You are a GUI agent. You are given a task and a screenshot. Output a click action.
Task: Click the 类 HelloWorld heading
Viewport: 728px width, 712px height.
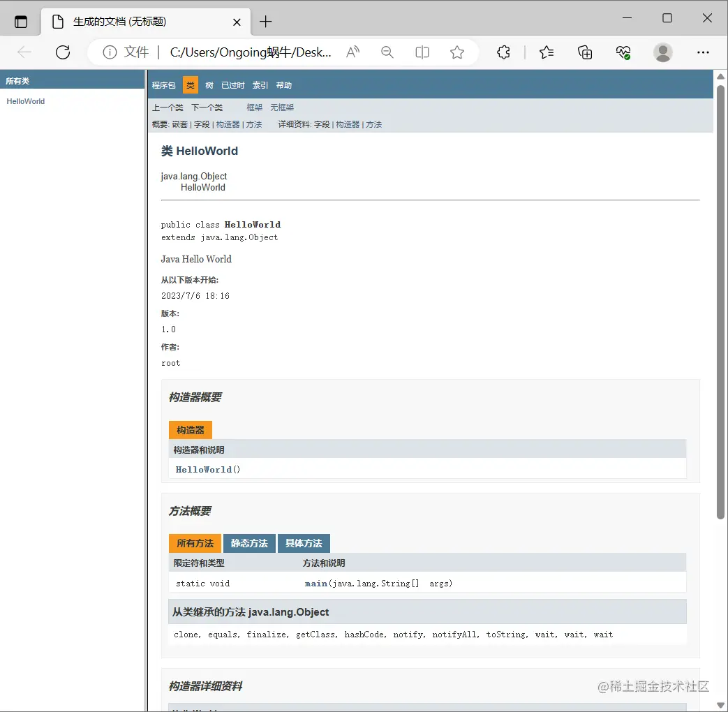tap(199, 151)
